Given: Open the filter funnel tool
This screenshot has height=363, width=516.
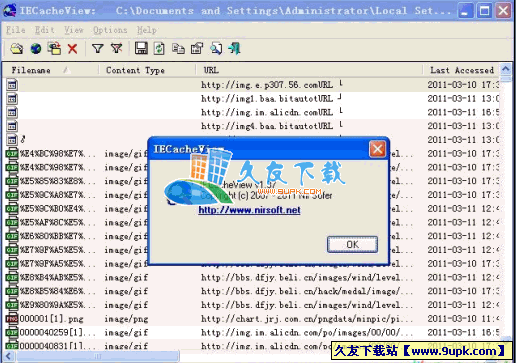Looking at the screenshot, I should (x=97, y=49).
